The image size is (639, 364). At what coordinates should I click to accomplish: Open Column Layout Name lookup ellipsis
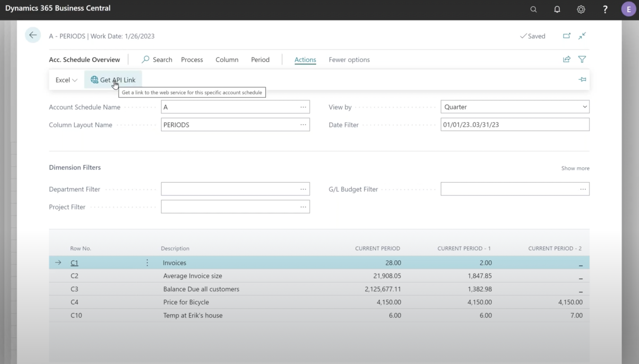tap(303, 125)
